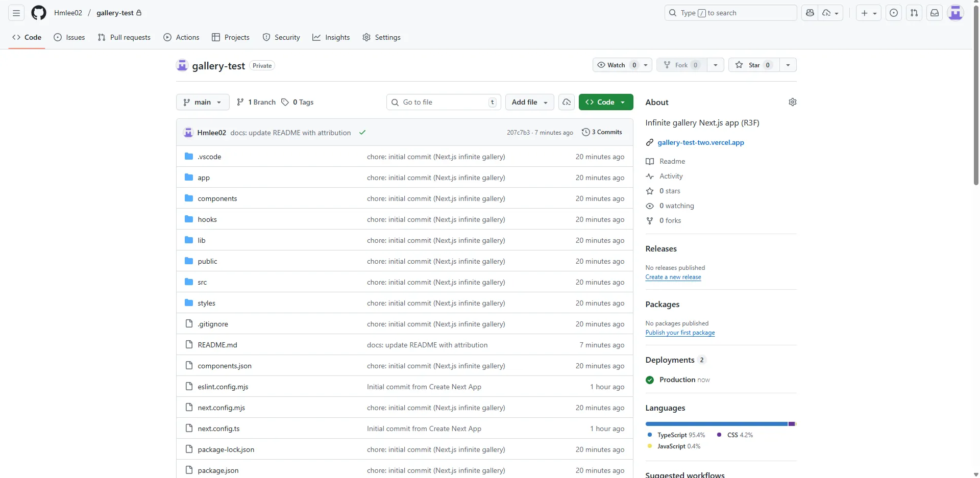Go to the Insights tab
The image size is (980, 478).
331,37
